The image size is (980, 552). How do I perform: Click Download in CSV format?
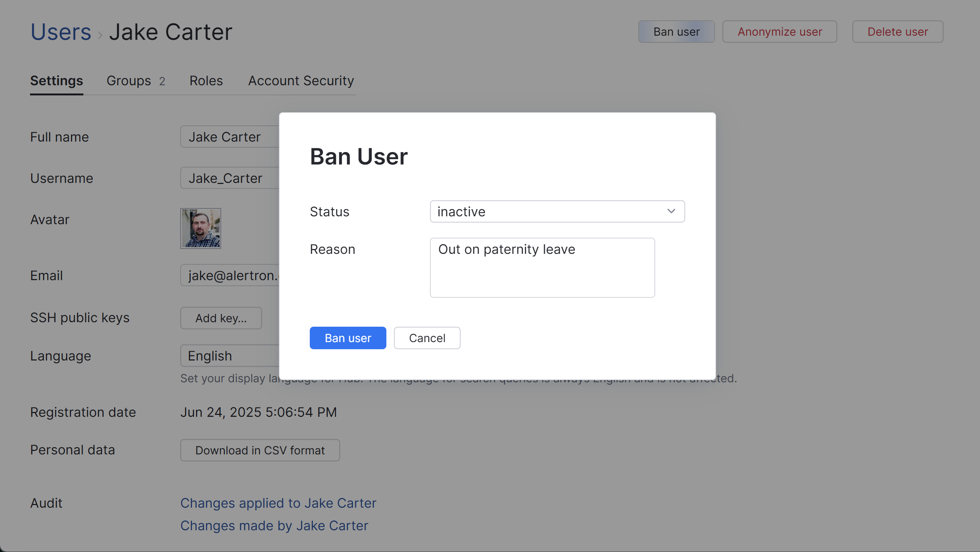coord(260,450)
